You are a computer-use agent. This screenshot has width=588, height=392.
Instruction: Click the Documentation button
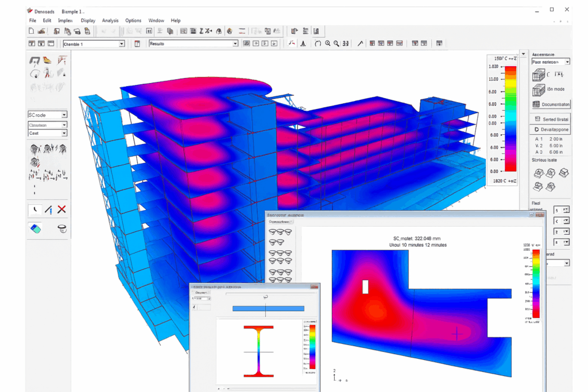pyautogui.click(x=550, y=104)
